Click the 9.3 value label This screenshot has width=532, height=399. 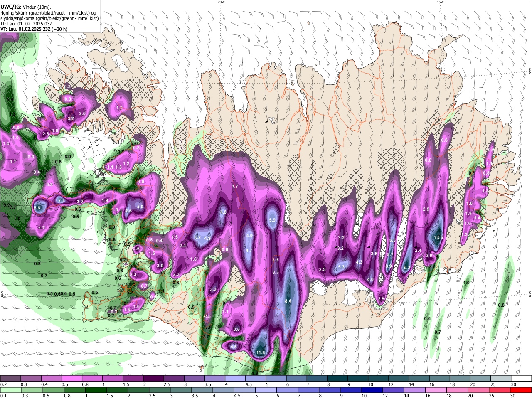(x=407, y=267)
